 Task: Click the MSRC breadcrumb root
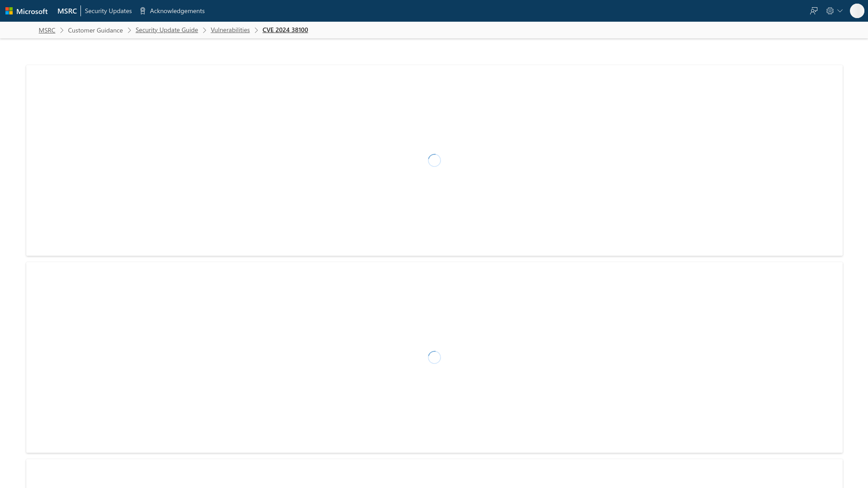point(47,30)
